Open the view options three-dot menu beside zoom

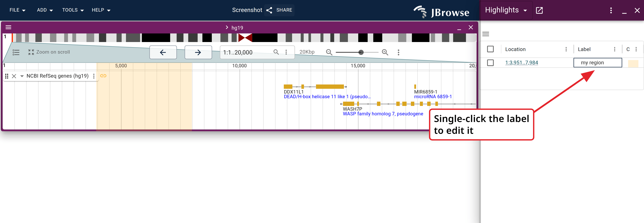coord(398,52)
